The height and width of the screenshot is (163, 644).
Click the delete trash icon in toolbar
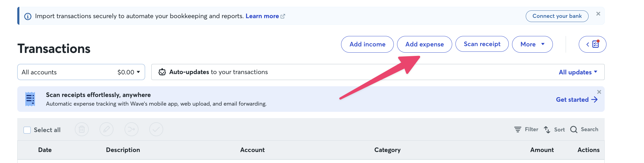[x=82, y=129]
